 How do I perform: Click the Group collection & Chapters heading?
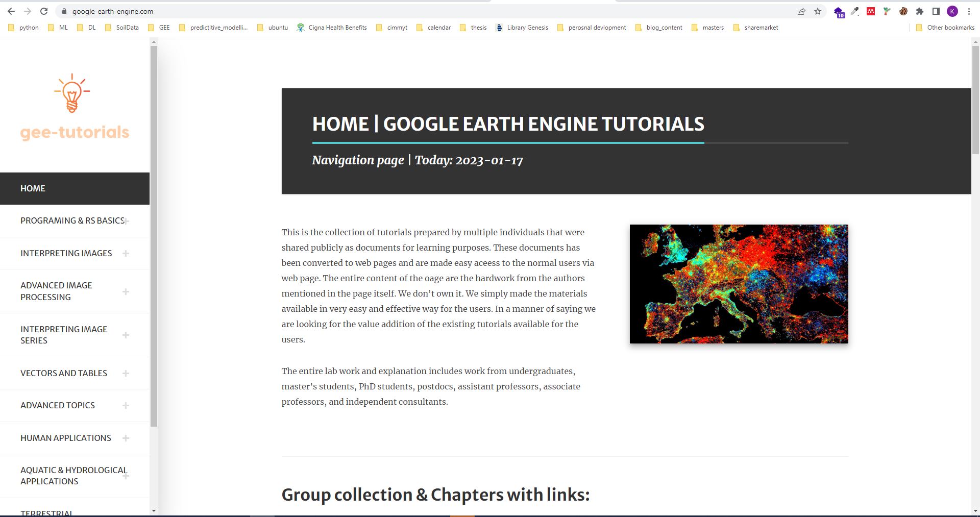point(435,495)
